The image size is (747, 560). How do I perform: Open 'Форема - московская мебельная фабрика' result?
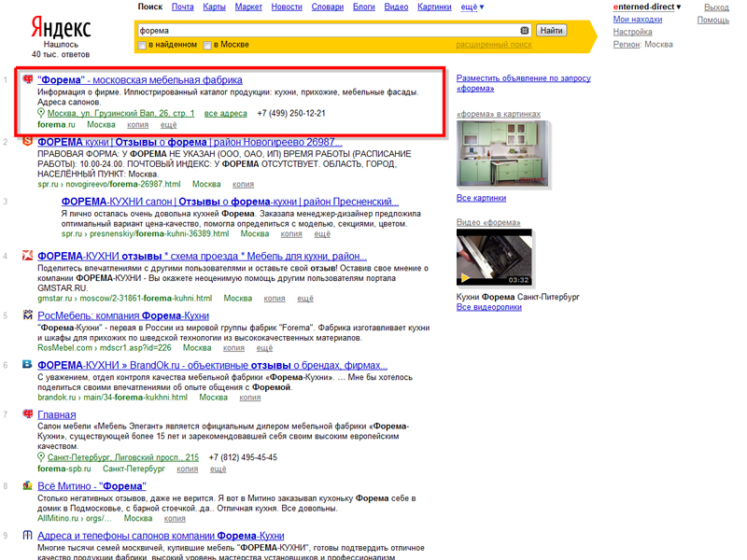pyautogui.click(x=140, y=80)
